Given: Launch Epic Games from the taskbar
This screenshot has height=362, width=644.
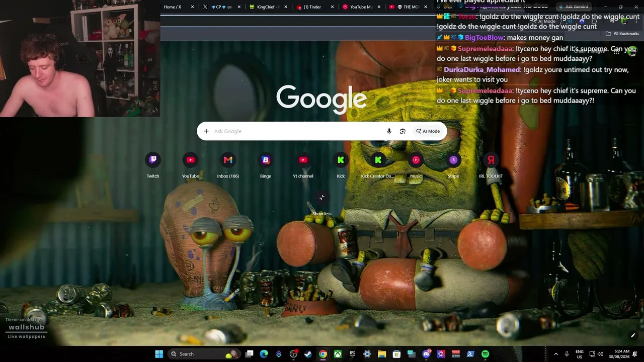Looking at the screenshot, I should click(x=353, y=354).
